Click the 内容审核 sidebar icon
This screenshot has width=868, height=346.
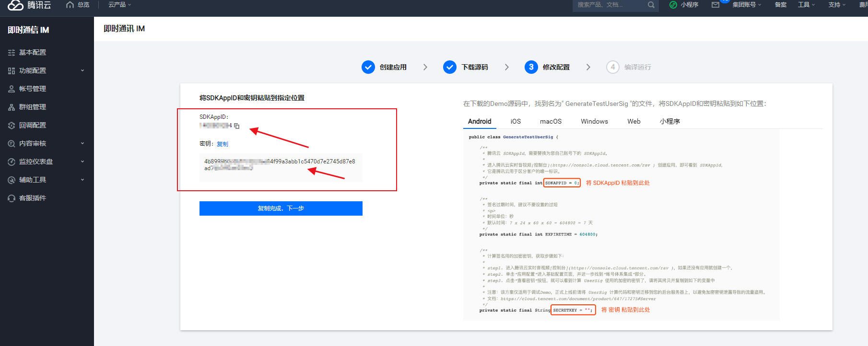click(12, 144)
